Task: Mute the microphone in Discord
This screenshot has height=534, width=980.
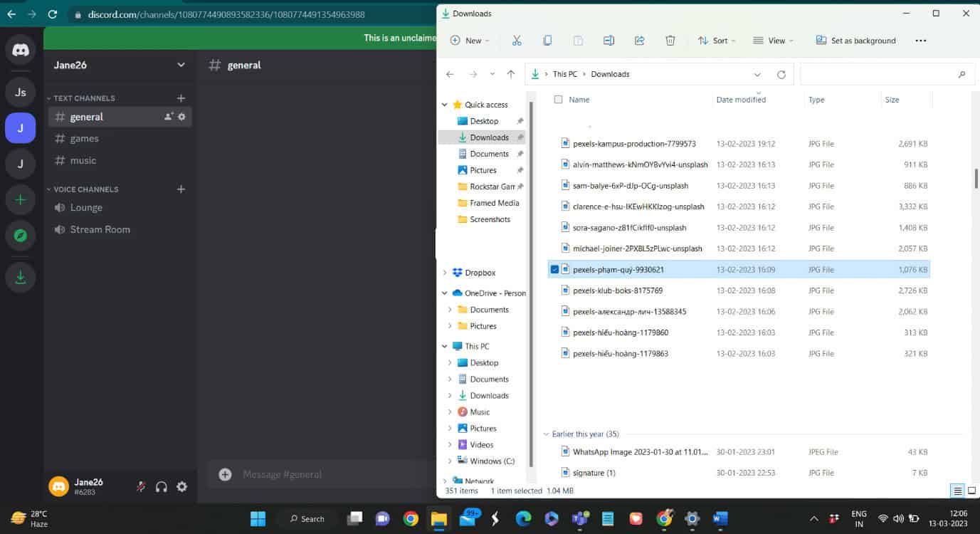Action: point(140,487)
